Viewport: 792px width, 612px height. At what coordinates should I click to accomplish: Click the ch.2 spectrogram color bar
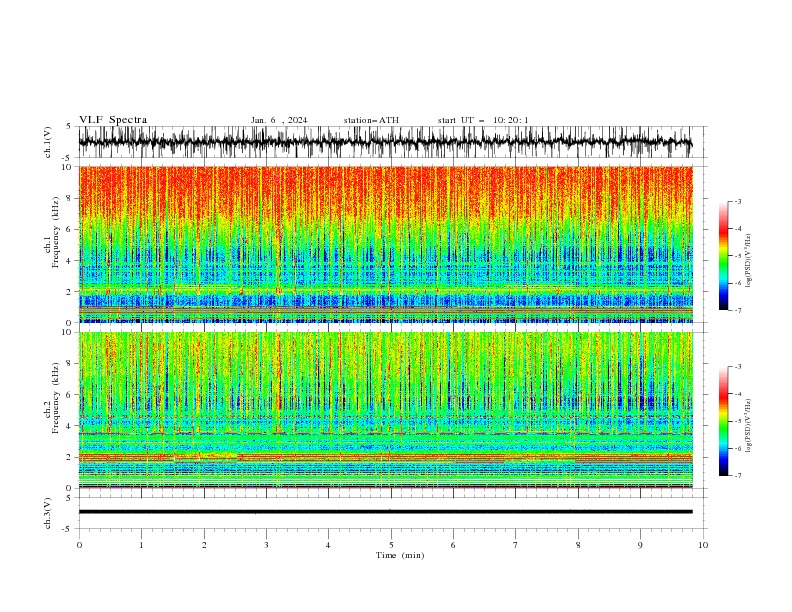click(723, 421)
